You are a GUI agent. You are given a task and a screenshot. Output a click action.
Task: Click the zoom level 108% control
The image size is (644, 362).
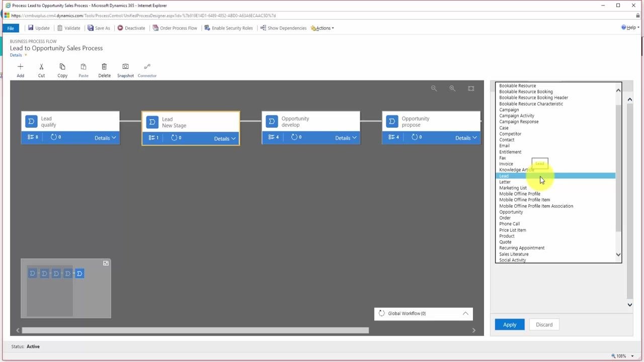622,356
